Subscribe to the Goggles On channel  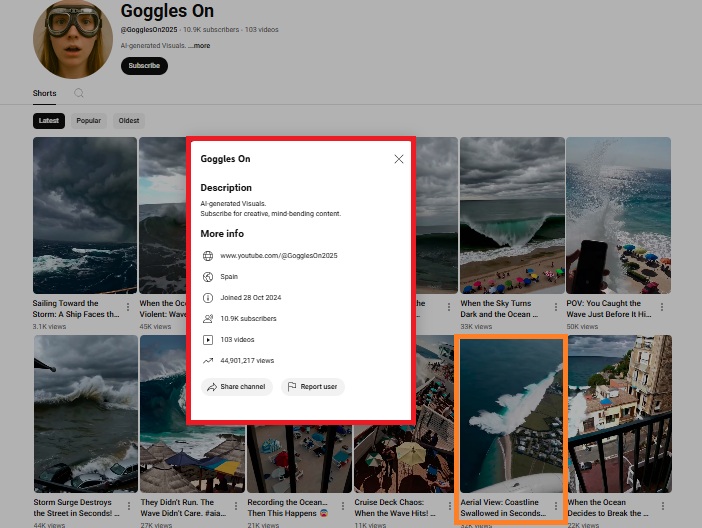coord(144,66)
